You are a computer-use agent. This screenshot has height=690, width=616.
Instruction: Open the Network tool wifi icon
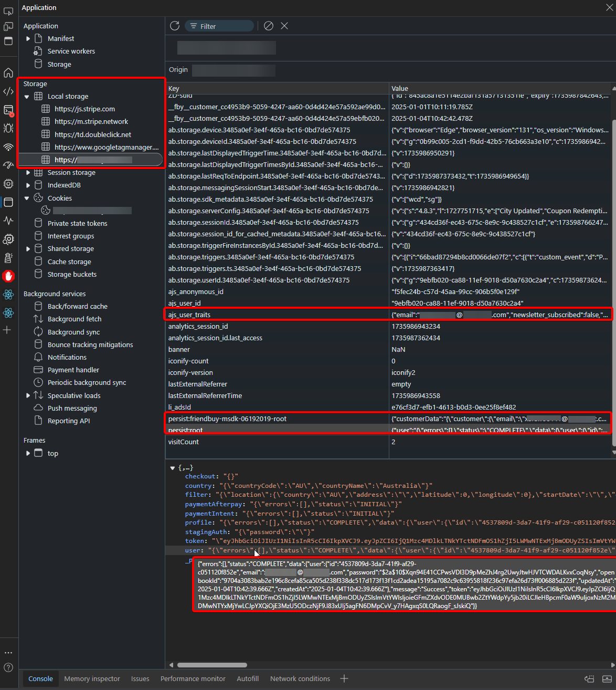click(x=8, y=147)
